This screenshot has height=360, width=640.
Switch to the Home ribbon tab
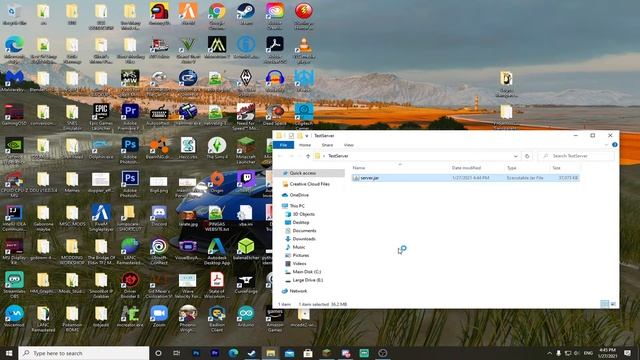pyautogui.click(x=305, y=145)
